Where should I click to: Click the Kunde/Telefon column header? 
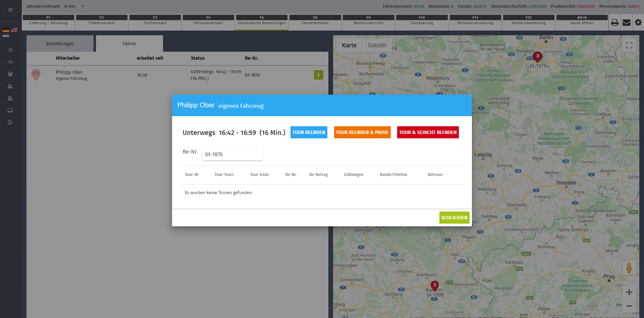pos(393,175)
